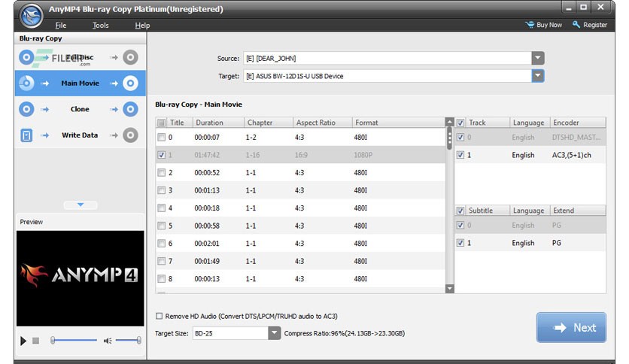This screenshot has height=364, width=629.
Task: Check title 6 checkbox
Action: tap(161, 244)
